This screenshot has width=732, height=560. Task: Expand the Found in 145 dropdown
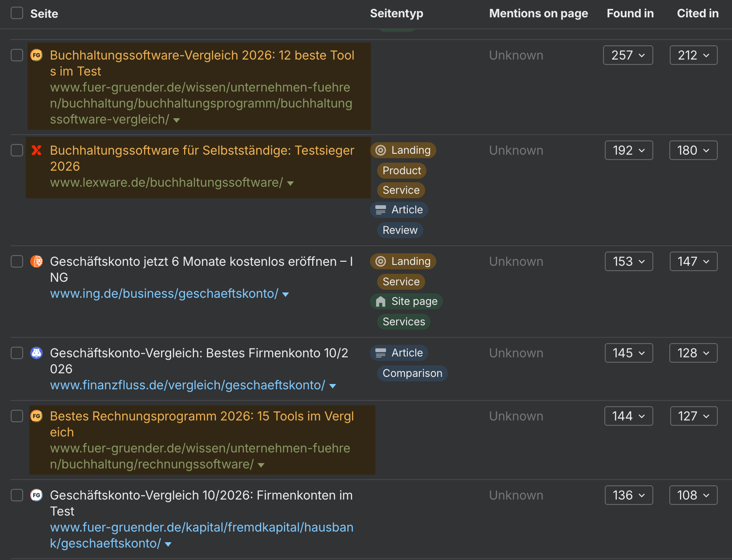(629, 353)
